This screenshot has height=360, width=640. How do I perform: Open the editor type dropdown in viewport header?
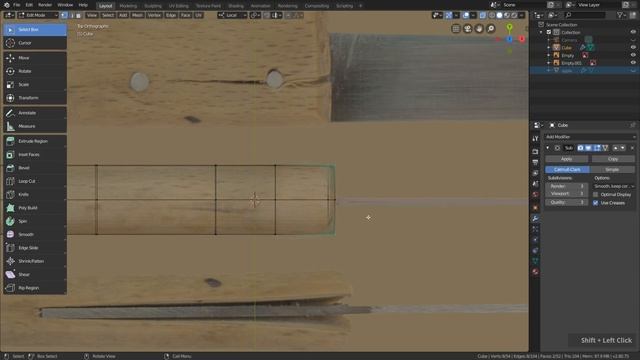tap(9, 15)
